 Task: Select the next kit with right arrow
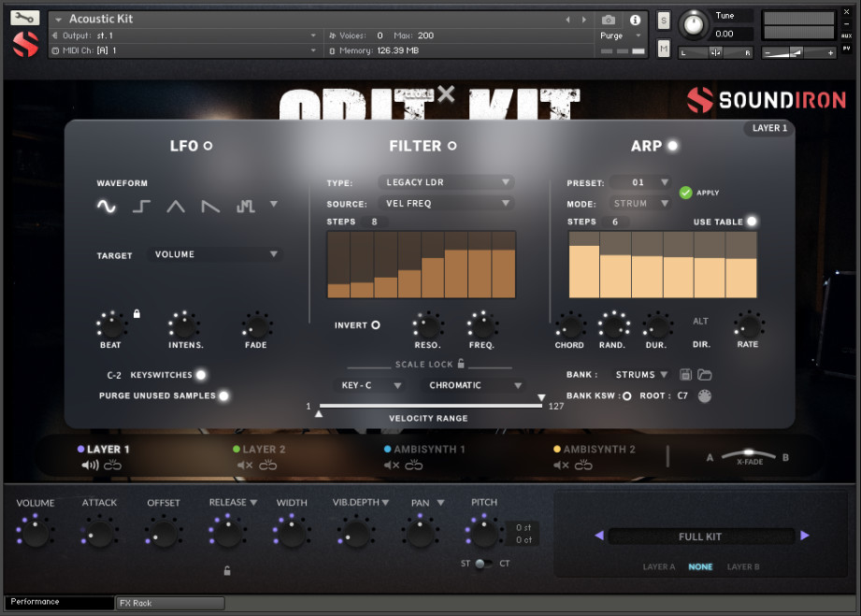tap(805, 536)
